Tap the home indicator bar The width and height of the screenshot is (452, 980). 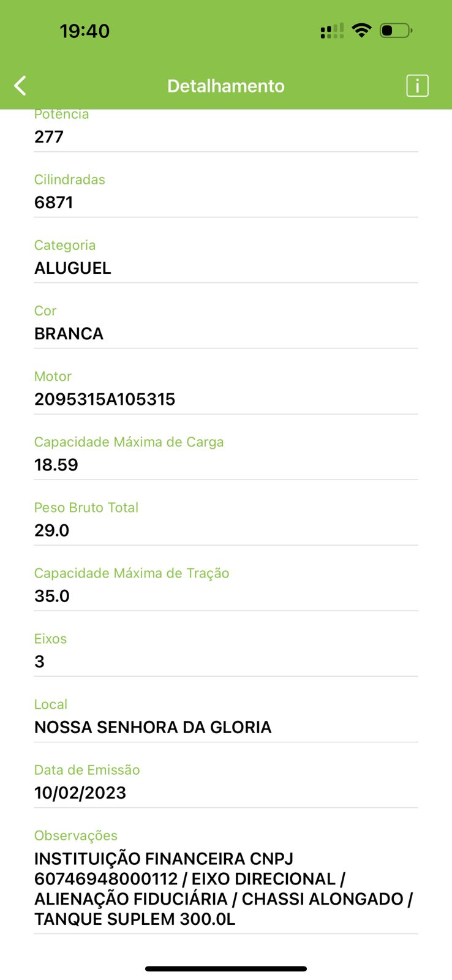226,968
